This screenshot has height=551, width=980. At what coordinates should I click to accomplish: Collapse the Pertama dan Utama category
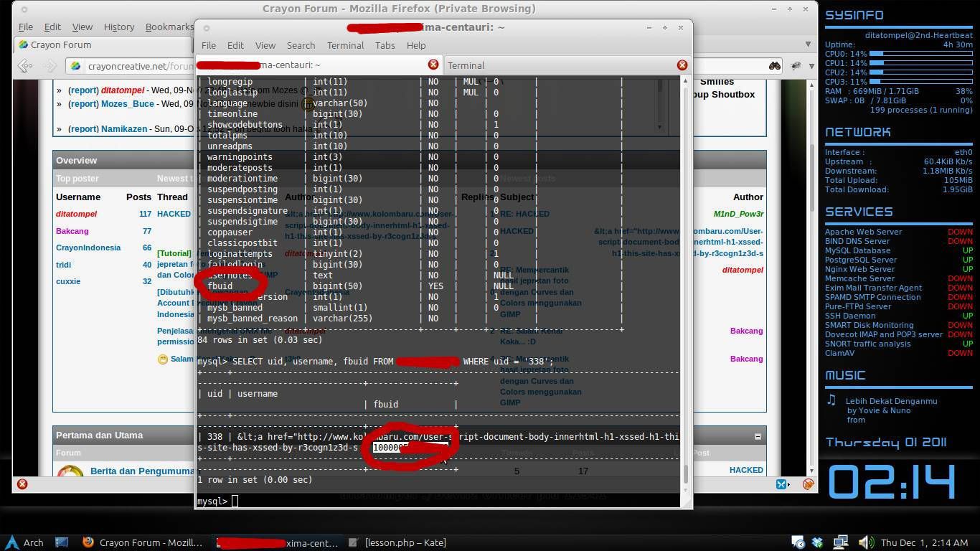(758, 436)
